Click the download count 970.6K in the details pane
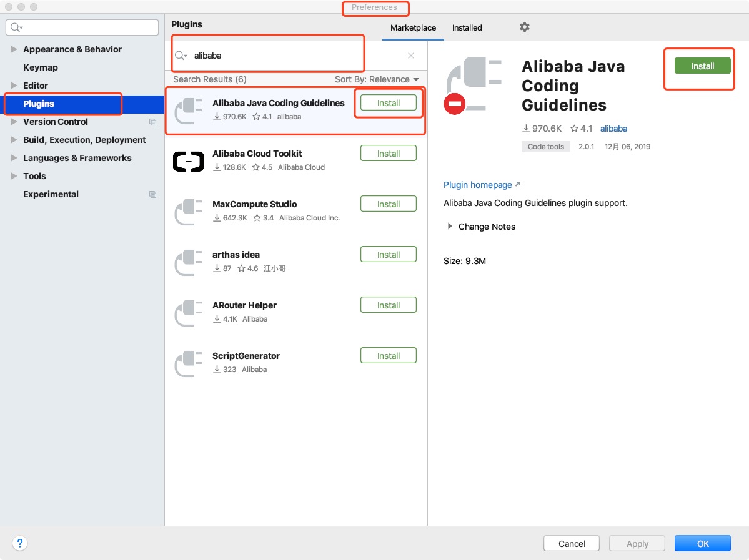Screen dimensions: 749x560 (542, 129)
